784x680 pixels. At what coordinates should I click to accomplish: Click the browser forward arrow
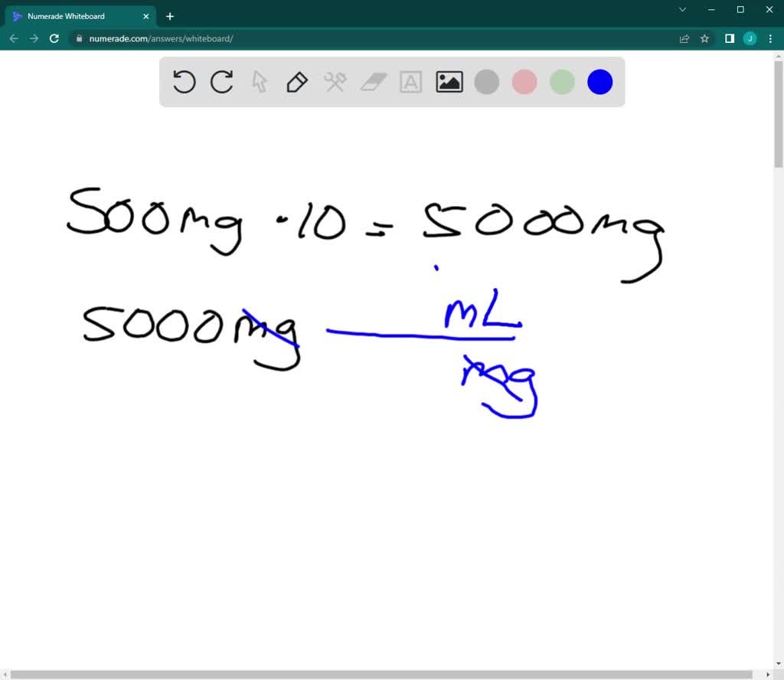(x=34, y=38)
